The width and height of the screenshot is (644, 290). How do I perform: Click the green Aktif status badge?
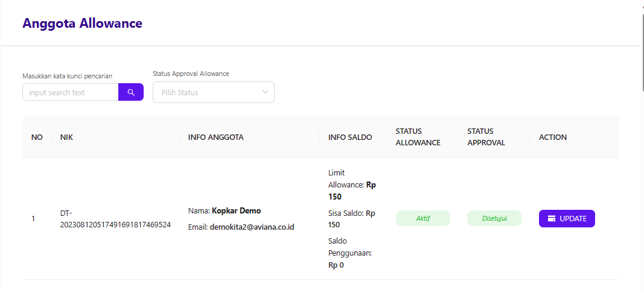tap(423, 218)
